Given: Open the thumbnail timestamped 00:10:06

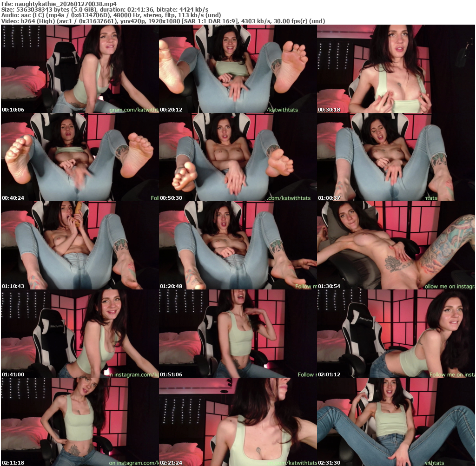Looking at the screenshot, I should point(79,69).
